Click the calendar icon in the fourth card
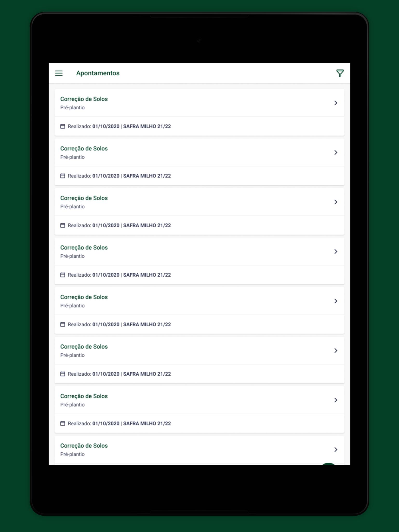 point(63,275)
